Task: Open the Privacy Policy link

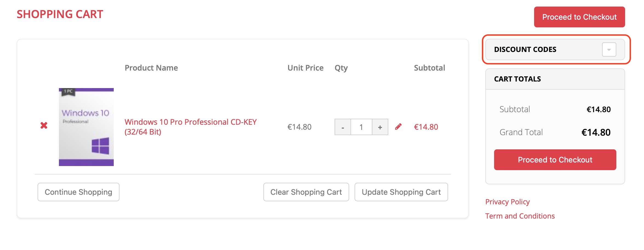Action: (507, 202)
